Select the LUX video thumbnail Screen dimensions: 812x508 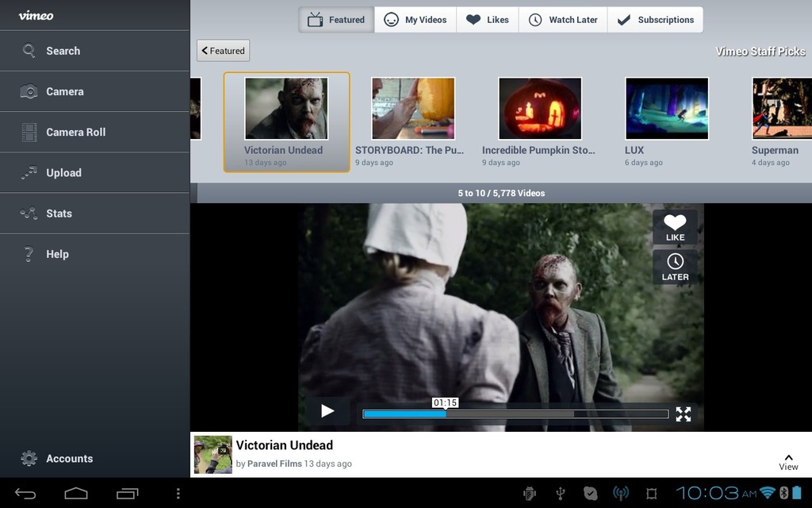click(x=667, y=109)
